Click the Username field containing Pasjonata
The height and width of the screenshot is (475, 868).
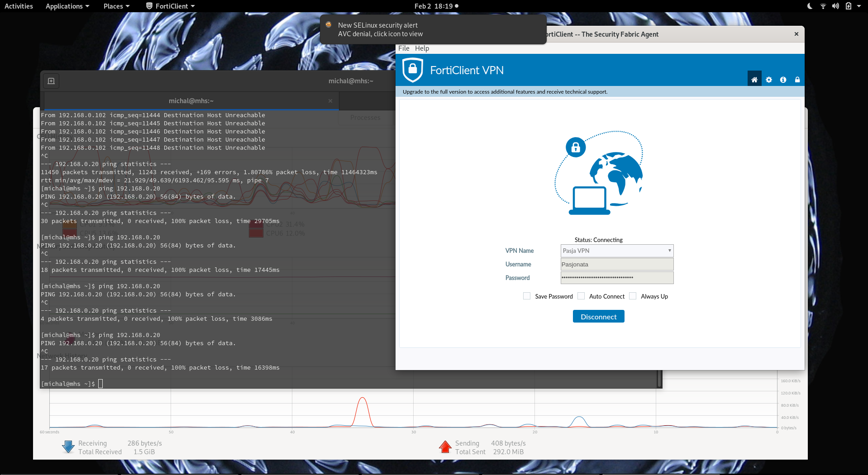point(617,264)
